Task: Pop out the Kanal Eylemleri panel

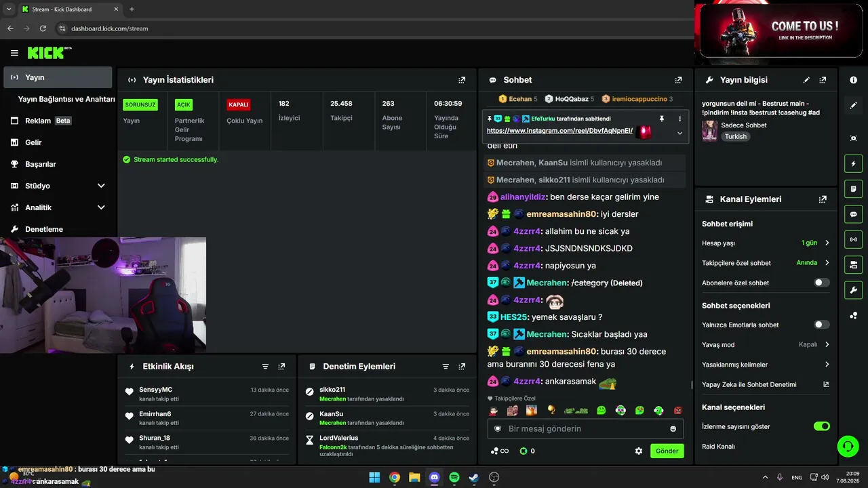Action: [x=823, y=199]
